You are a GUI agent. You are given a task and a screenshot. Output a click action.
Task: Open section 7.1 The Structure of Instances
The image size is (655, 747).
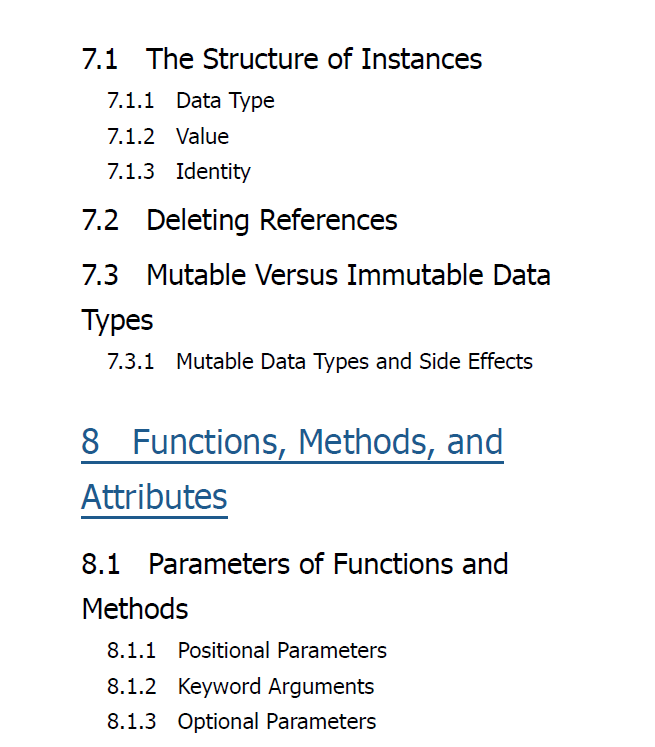(x=282, y=59)
